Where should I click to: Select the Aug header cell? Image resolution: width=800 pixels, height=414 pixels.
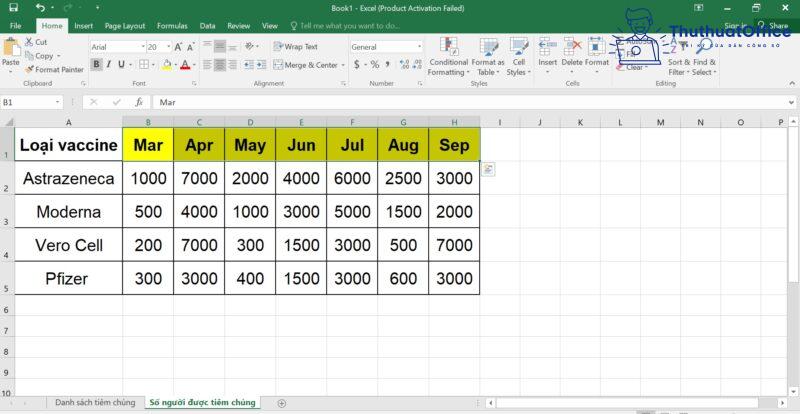pos(403,144)
